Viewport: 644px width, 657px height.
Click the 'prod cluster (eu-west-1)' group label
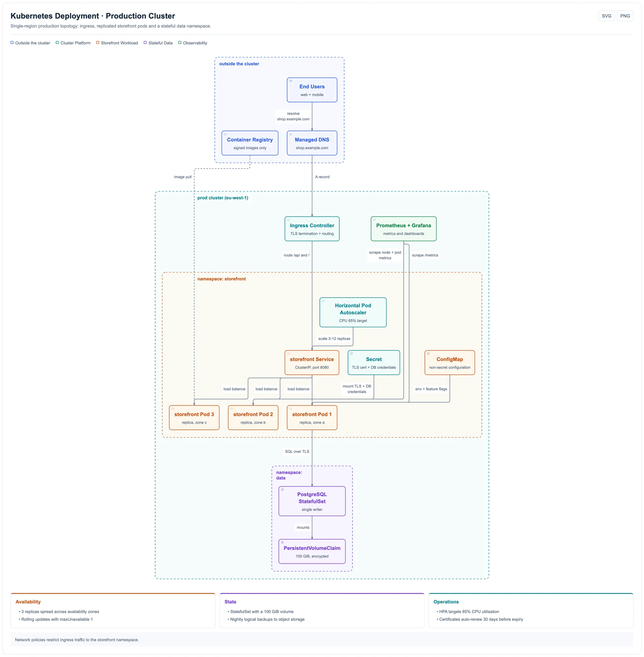point(223,198)
